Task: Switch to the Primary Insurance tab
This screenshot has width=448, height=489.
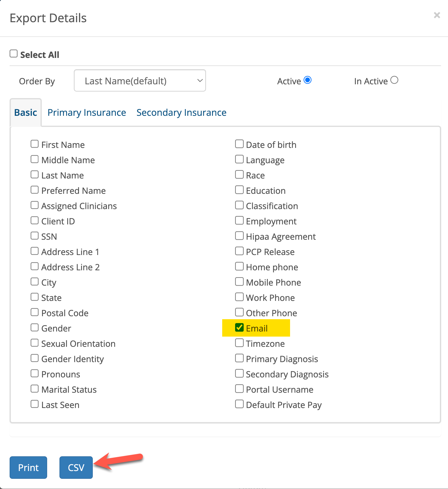Action: point(86,112)
